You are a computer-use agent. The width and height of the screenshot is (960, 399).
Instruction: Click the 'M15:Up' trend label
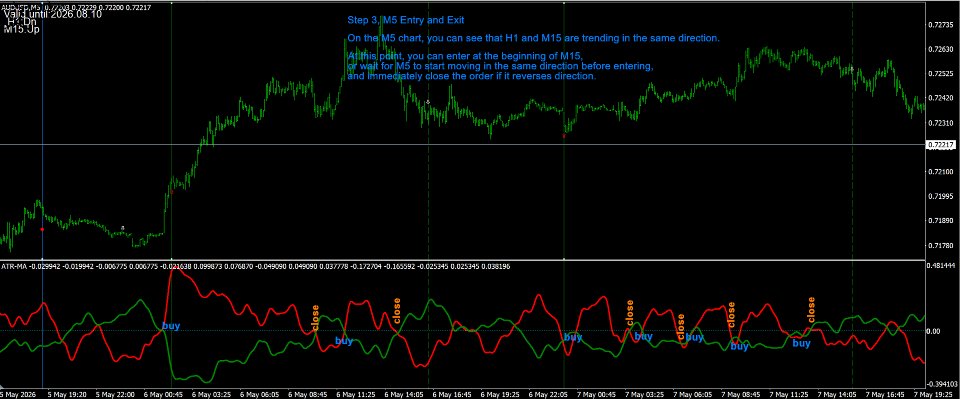(21, 29)
